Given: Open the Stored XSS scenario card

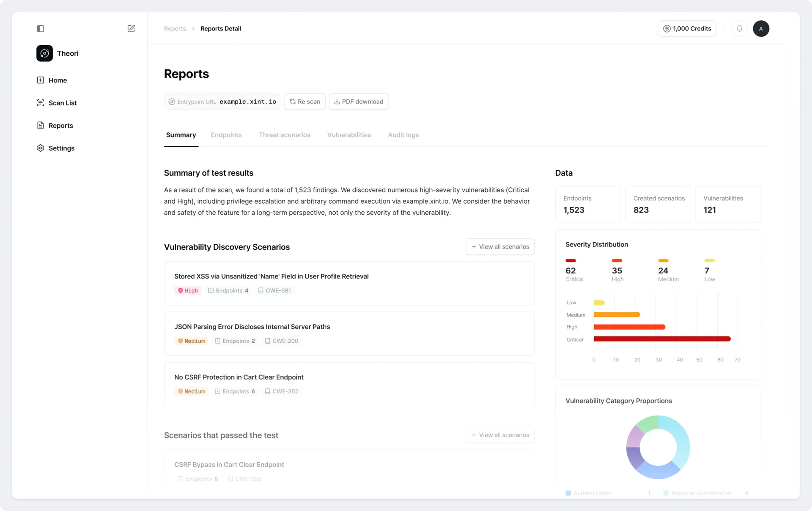Looking at the screenshot, I should [x=349, y=283].
